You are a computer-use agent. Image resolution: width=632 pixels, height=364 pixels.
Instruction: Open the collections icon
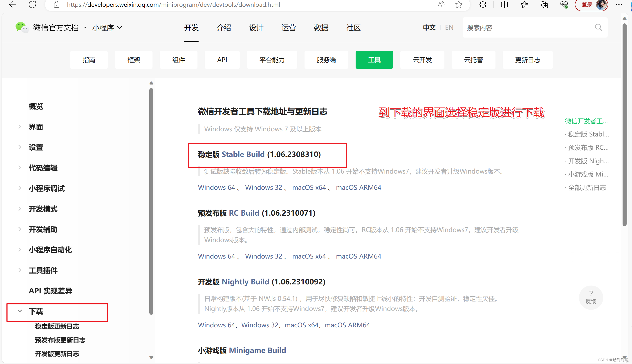[x=544, y=4]
